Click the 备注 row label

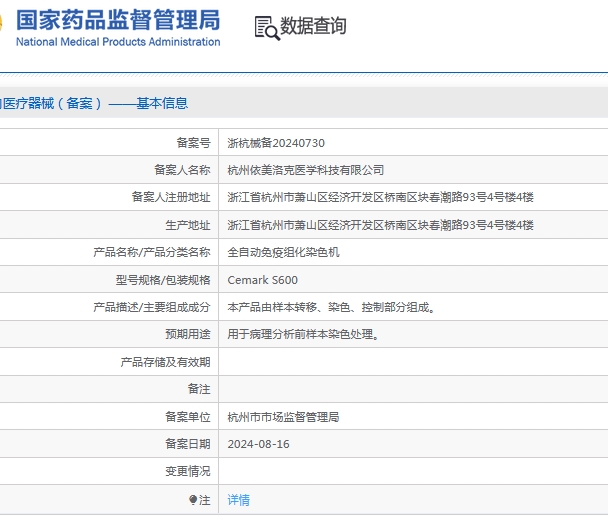[199, 389]
